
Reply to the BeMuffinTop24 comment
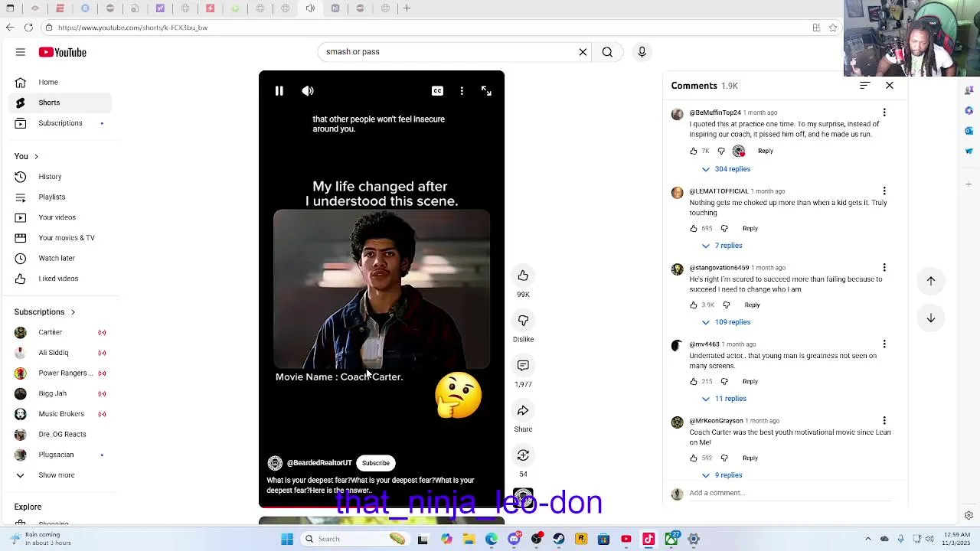(766, 151)
